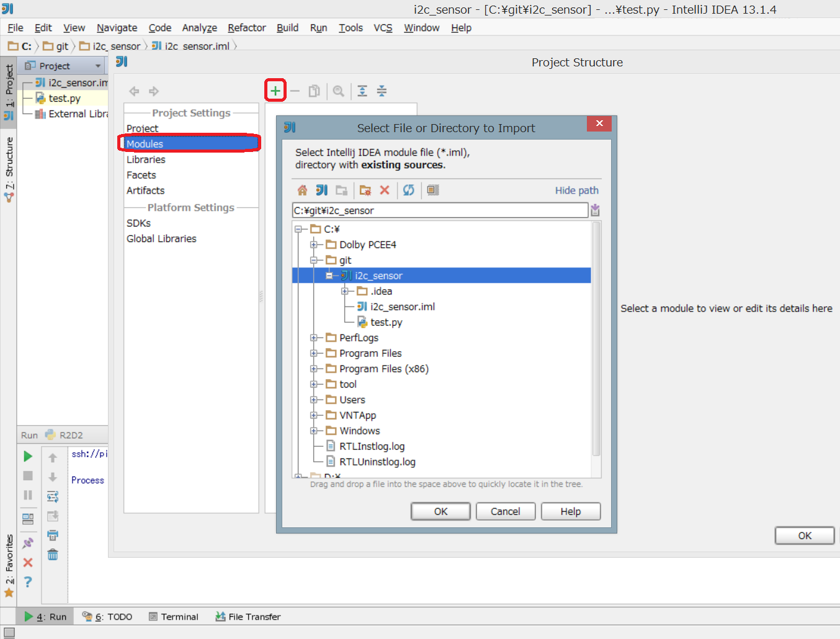This screenshot has height=639, width=840.
Task: Click the Home directory icon in import dialog
Action: (302, 190)
